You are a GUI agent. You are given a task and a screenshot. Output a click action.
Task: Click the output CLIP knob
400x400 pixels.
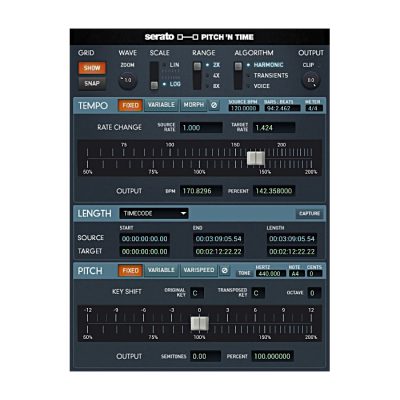coord(311,80)
